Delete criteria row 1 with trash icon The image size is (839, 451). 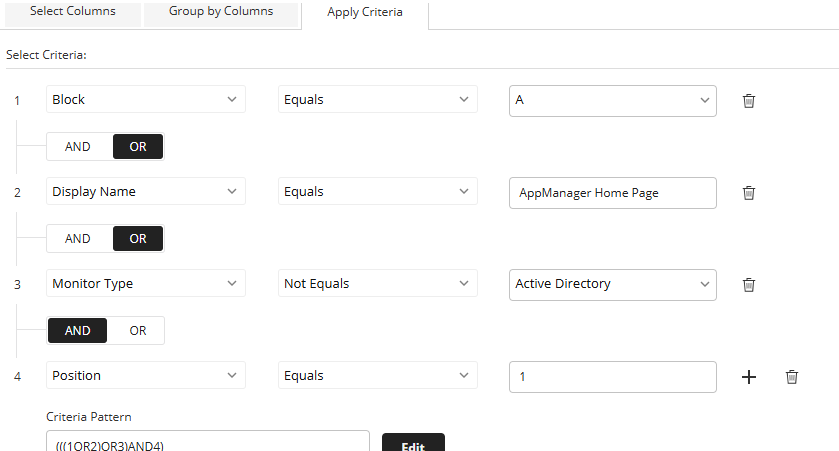click(748, 100)
